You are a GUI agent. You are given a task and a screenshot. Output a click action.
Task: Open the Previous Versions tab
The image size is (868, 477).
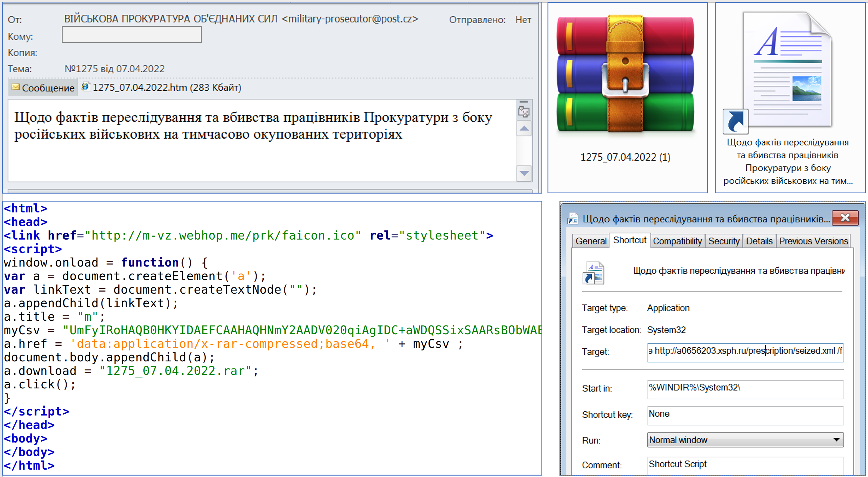pos(813,241)
